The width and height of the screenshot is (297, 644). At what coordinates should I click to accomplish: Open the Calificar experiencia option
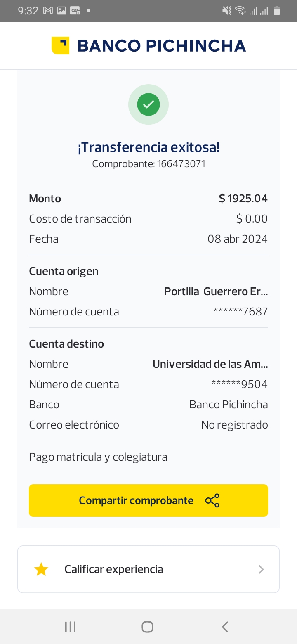114,569
